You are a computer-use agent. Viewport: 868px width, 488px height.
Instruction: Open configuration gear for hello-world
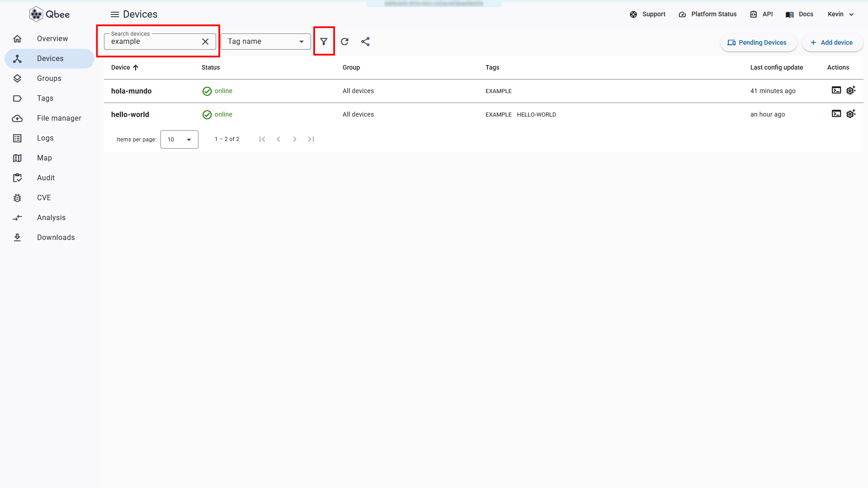point(851,114)
